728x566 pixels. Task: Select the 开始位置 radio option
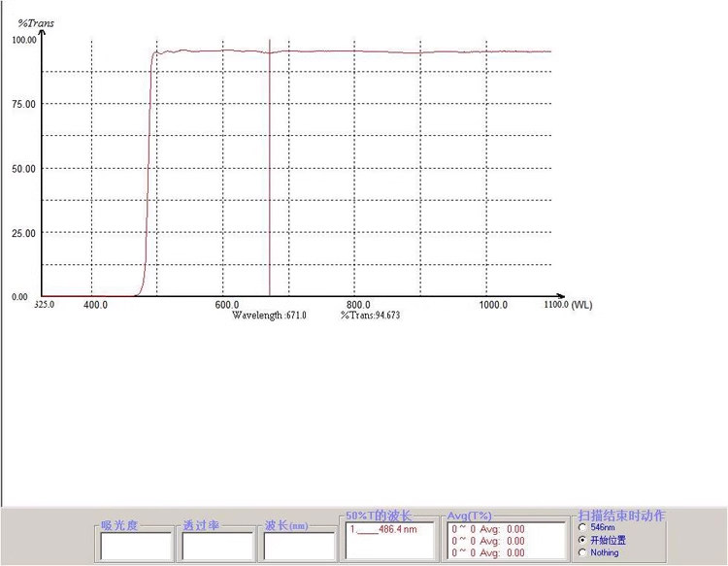(582, 540)
